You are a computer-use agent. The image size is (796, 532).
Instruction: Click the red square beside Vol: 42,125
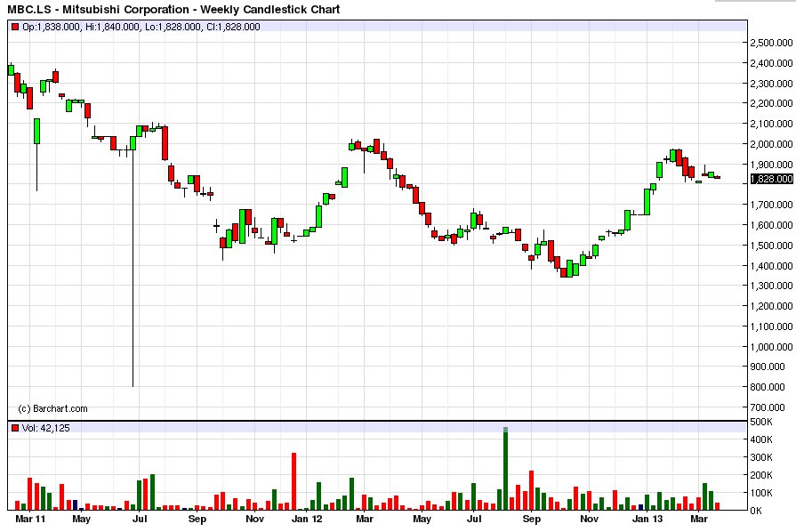point(15,428)
